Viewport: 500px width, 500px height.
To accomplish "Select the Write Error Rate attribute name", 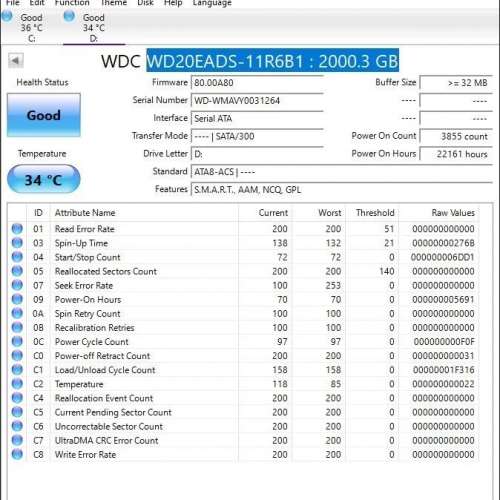I will point(85,455).
